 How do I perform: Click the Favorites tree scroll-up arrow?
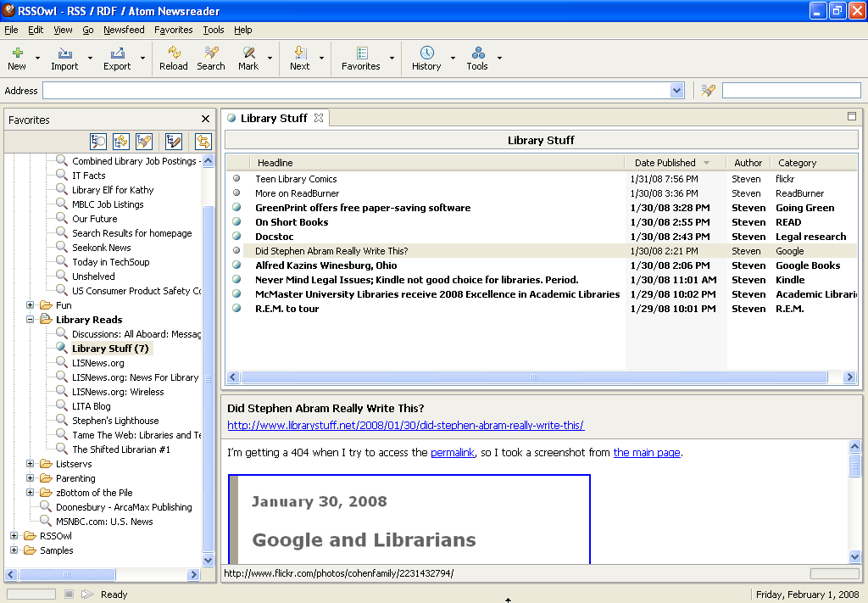click(209, 161)
